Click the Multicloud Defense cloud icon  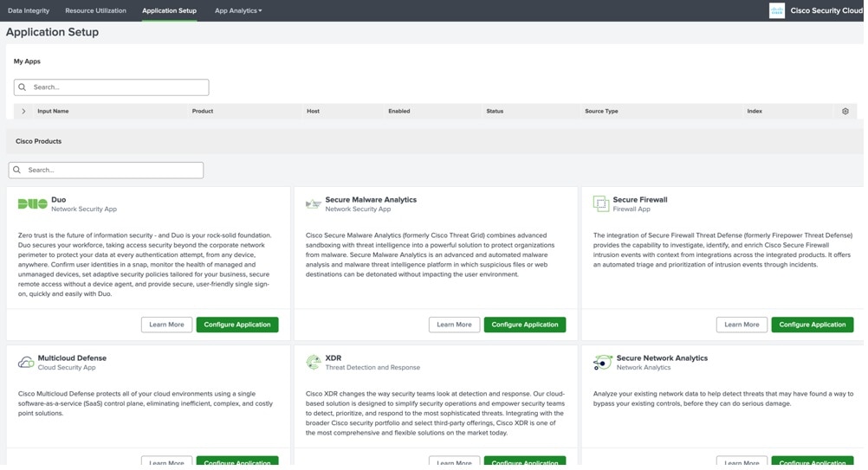click(26, 363)
